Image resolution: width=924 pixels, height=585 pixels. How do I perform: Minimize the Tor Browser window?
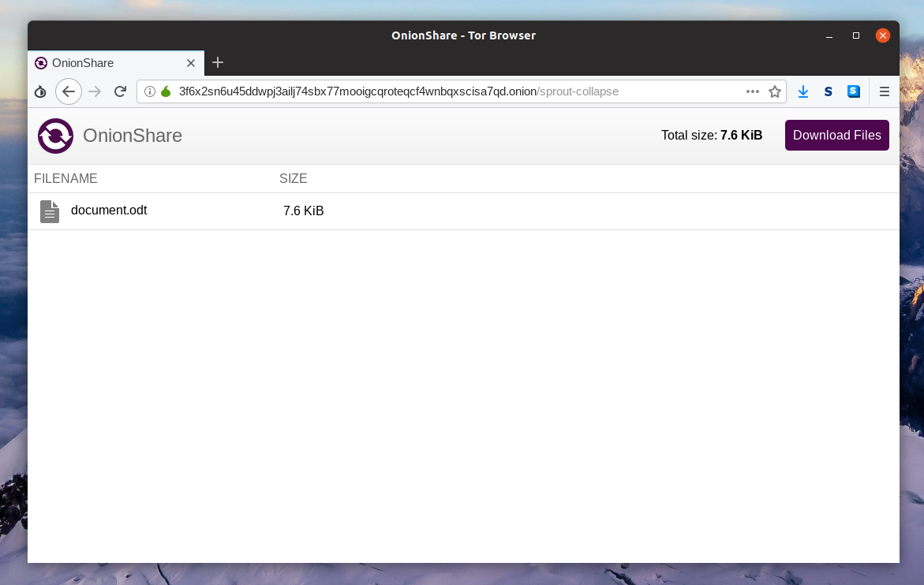tap(829, 36)
